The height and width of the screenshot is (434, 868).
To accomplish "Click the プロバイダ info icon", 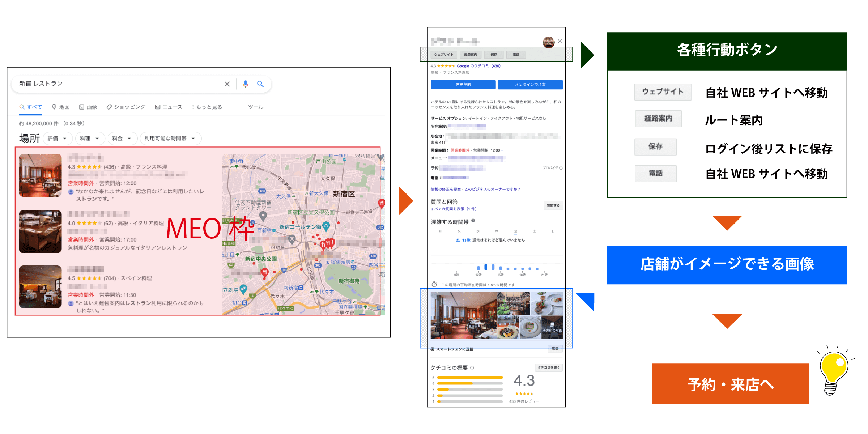I will click(561, 168).
